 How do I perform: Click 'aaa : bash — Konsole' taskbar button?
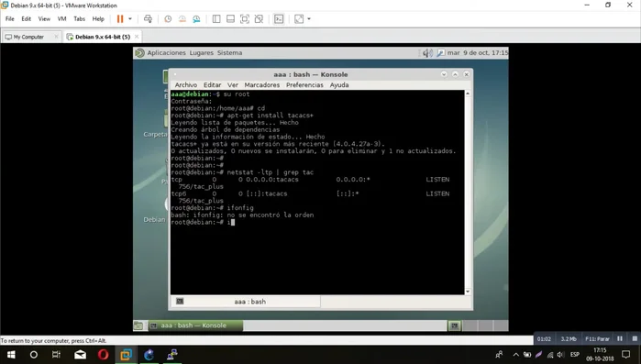click(195, 325)
